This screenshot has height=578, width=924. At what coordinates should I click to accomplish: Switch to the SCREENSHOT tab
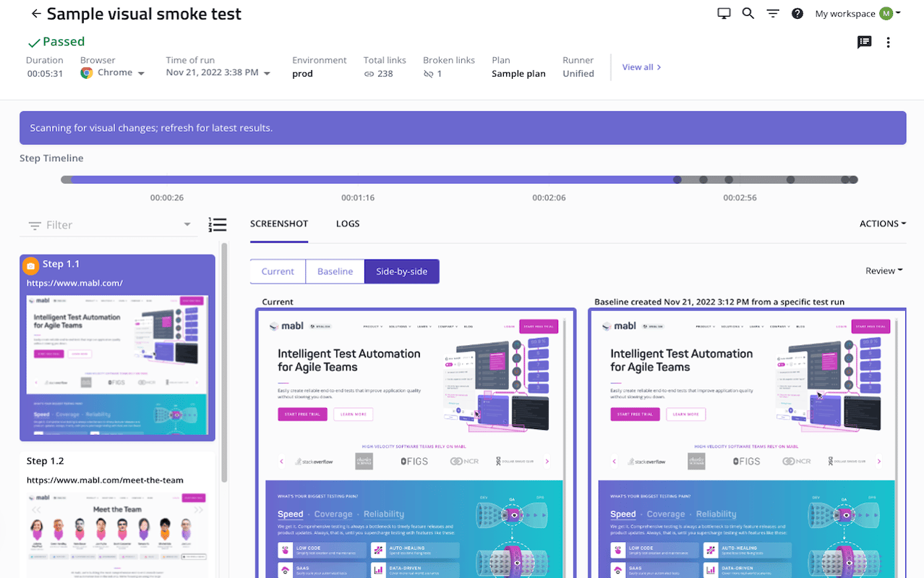click(279, 224)
